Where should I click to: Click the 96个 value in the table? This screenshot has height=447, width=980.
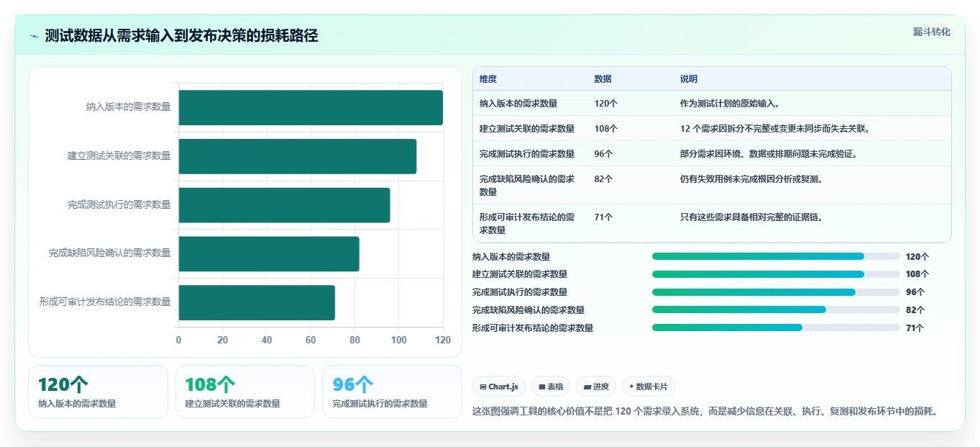(604, 154)
